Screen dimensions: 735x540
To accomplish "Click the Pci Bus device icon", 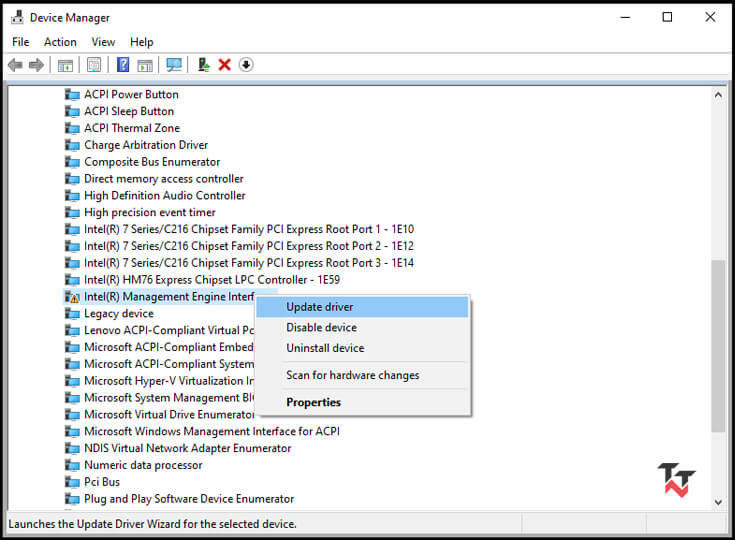I will tap(72, 482).
